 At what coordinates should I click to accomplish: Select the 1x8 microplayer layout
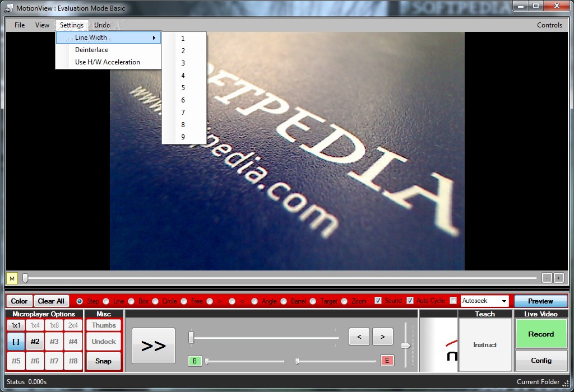pos(54,325)
